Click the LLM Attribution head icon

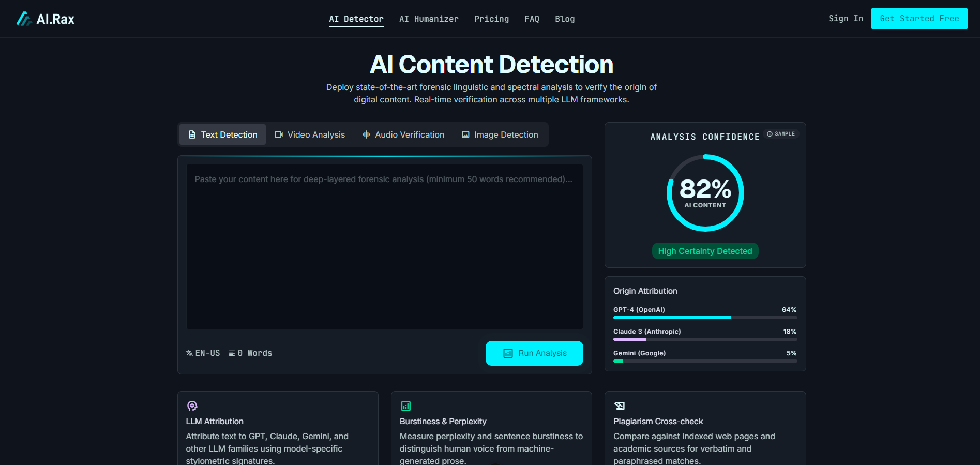(192, 406)
